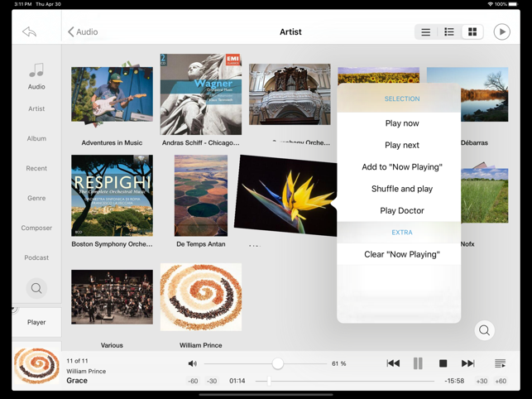
Task: Stop playback
Action: 443,363
